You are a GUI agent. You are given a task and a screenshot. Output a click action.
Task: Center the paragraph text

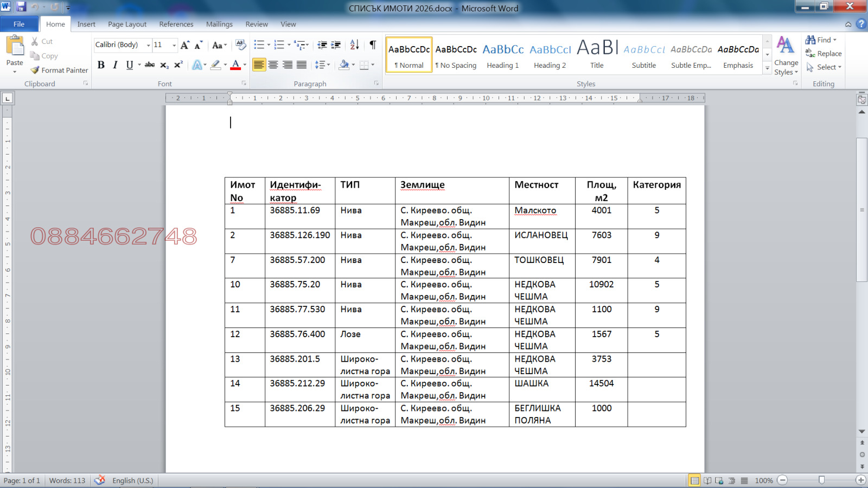[x=273, y=65]
